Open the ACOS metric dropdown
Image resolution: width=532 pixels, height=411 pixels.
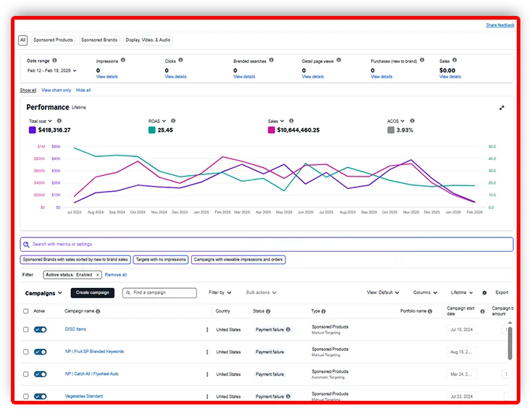[396, 121]
